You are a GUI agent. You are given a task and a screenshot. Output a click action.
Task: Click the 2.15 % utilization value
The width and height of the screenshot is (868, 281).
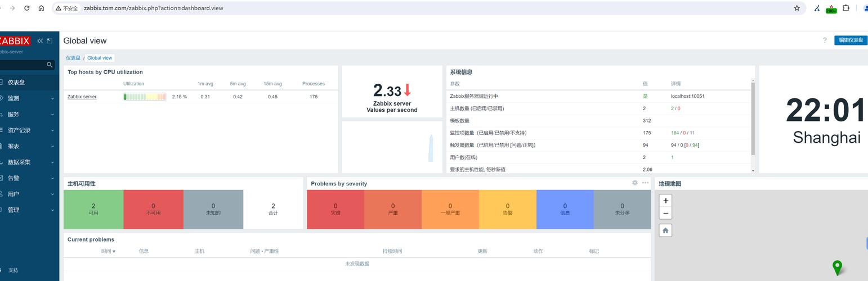point(180,97)
